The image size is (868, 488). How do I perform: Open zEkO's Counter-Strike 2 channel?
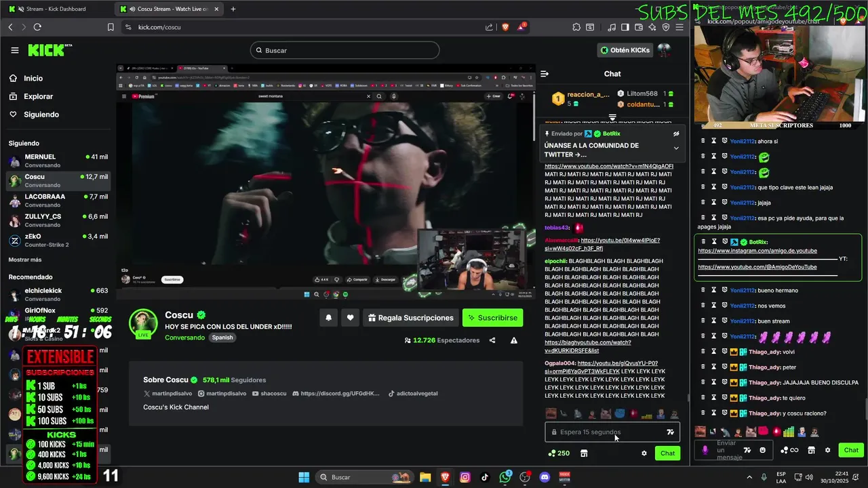58,241
